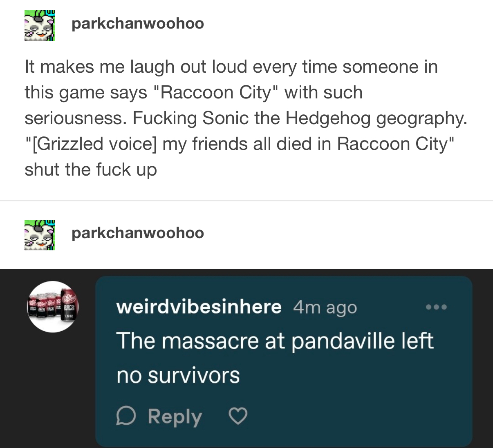
Task: Open the parkchanwoohoo username on the reblog
Action: (x=138, y=233)
